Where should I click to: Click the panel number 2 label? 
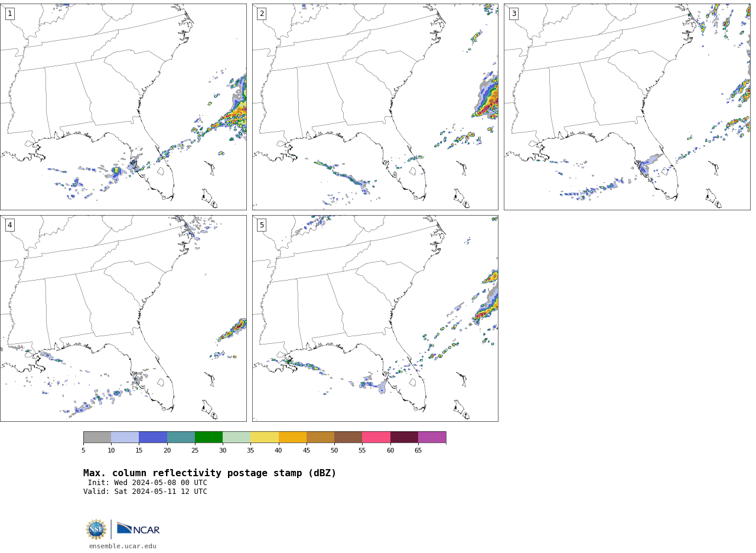(x=262, y=14)
